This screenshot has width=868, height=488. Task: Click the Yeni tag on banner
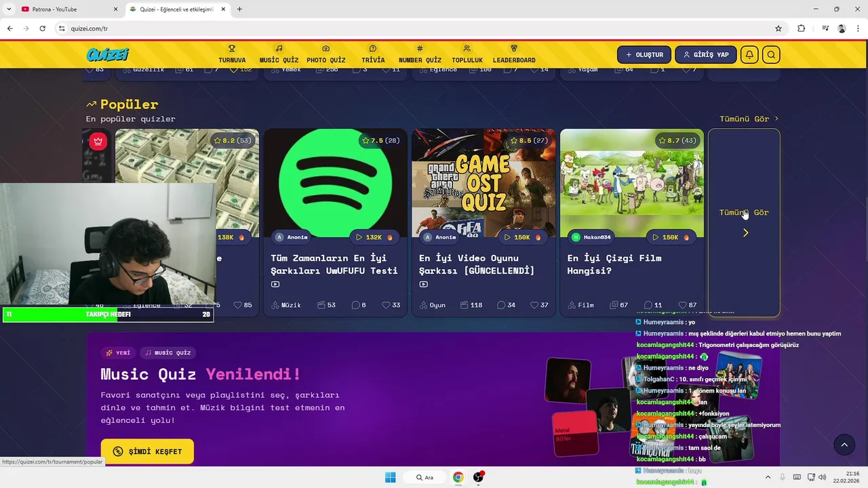[118, 352]
